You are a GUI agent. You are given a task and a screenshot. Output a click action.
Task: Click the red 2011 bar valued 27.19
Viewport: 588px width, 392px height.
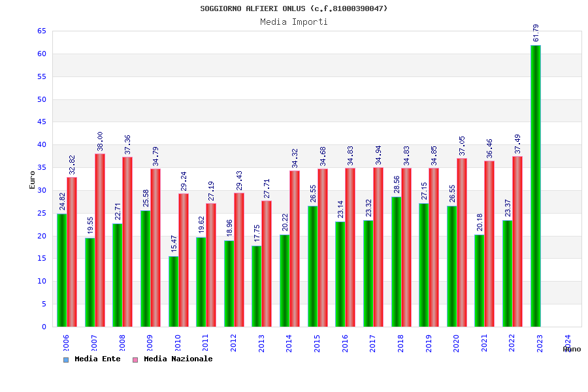coord(211,265)
